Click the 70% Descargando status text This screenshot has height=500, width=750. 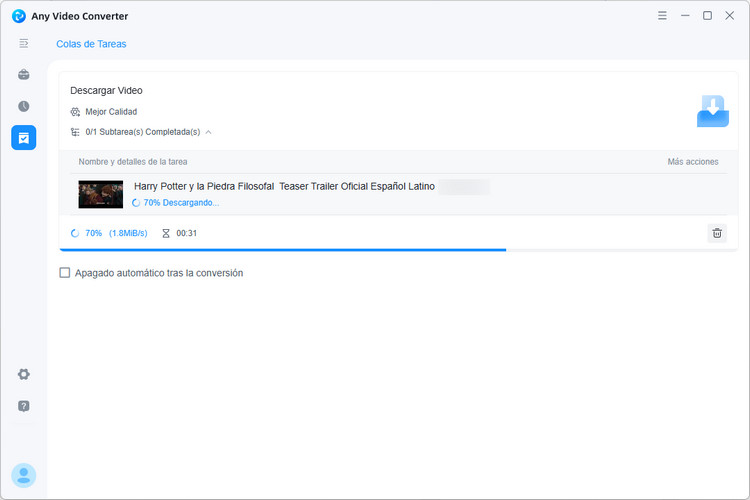click(x=181, y=203)
